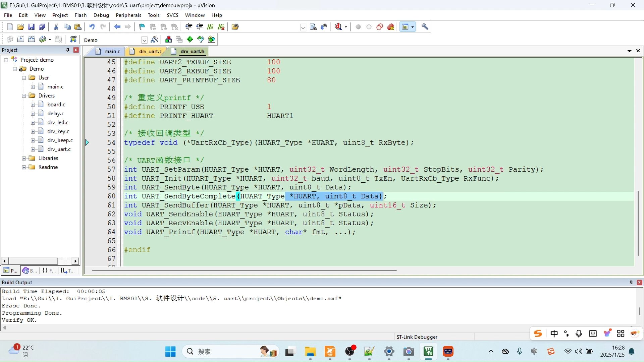Open the Windows Start button

tap(170, 351)
